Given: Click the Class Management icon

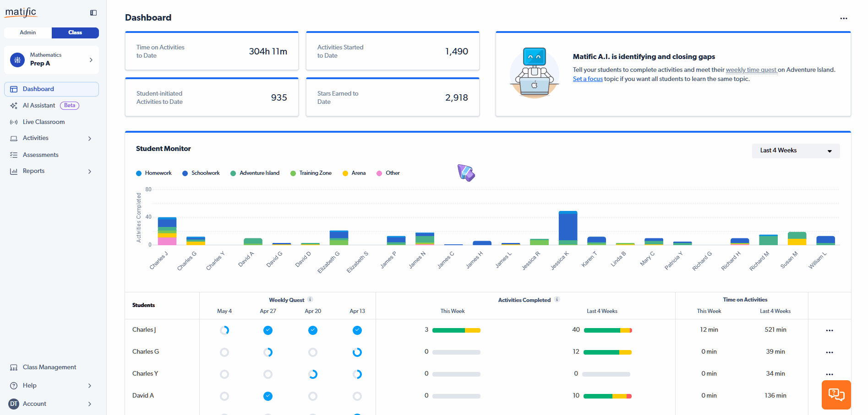Looking at the screenshot, I should point(14,367).
